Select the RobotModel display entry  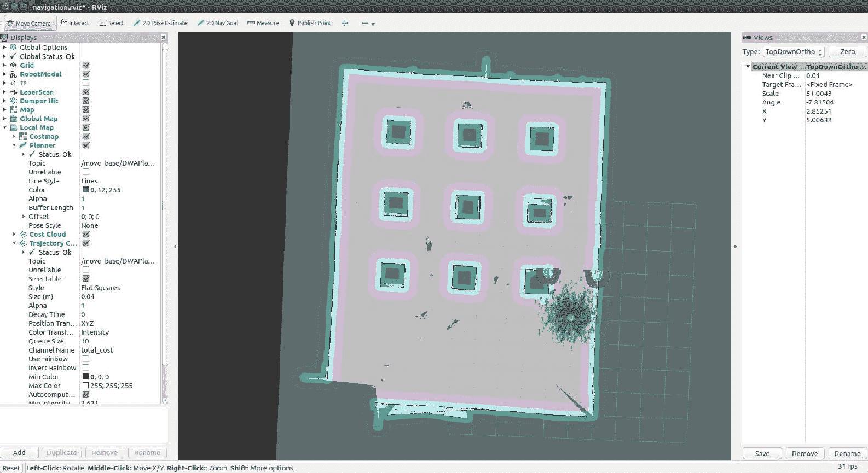[x=40, y=74]
